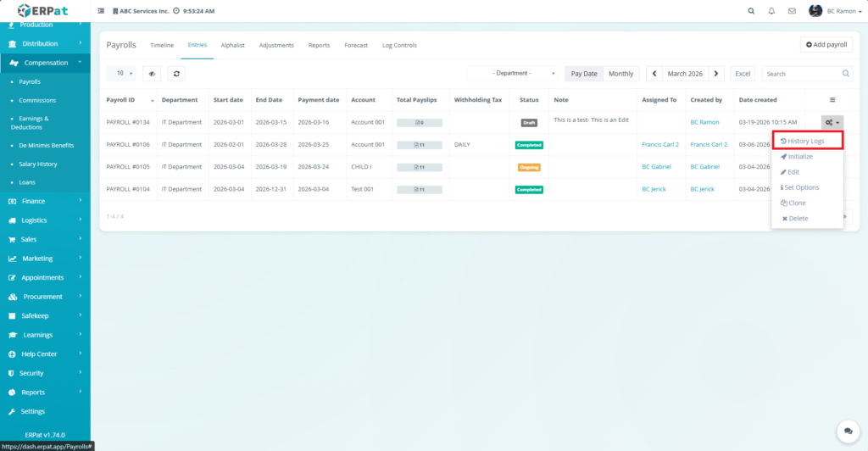Open the rows-per-page dropdown showing 10

click(125, 74)
